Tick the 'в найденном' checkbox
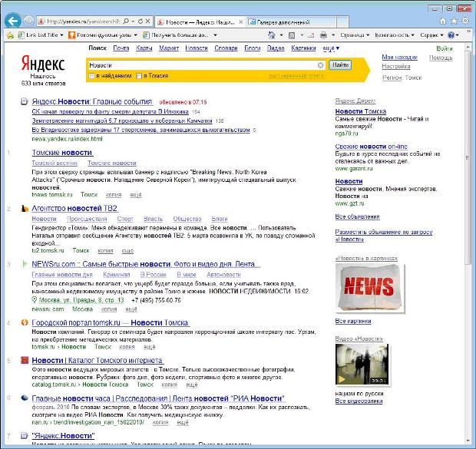 [x=91, y=76]
